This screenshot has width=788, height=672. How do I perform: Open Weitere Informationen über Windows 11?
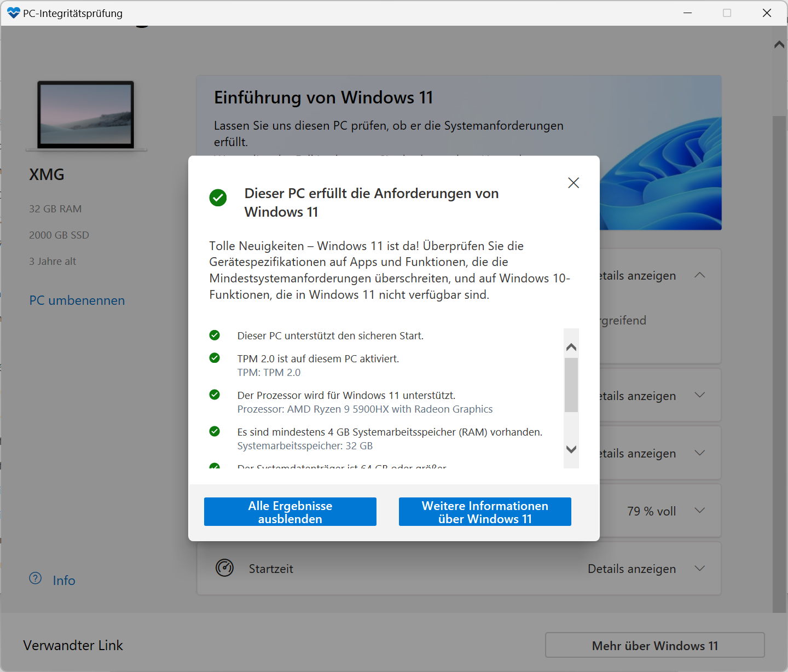[485, 512]
